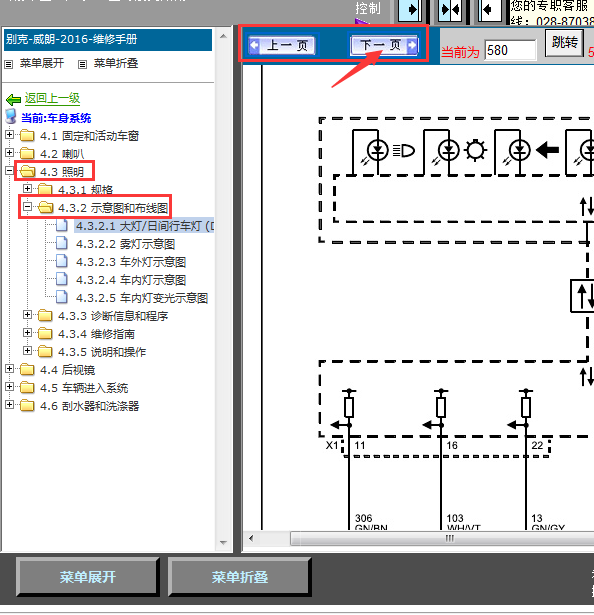This screenshot has width=594, height=615.
Task: Expand the 4.6 刮水器和洗涤器 node
Action: coord(9,405)
